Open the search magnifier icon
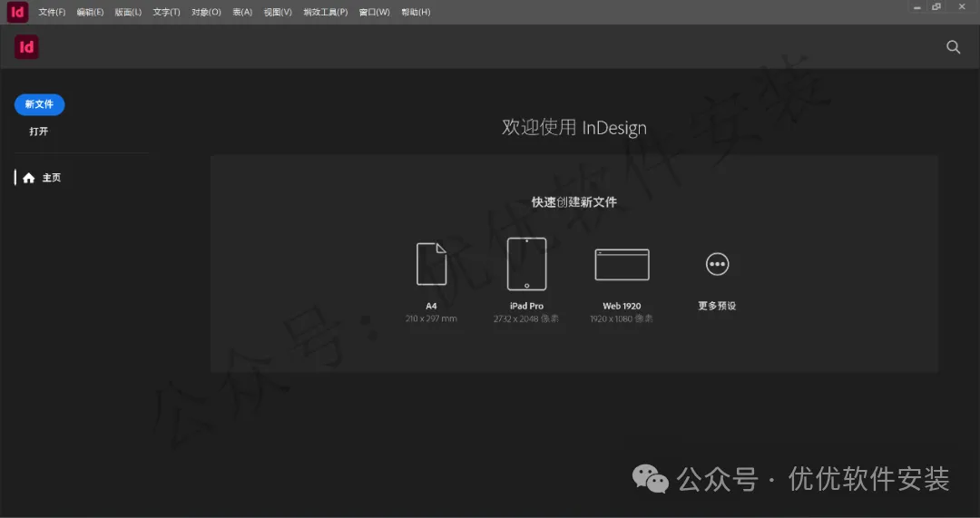The image size is (980, 518). point(953,47)
